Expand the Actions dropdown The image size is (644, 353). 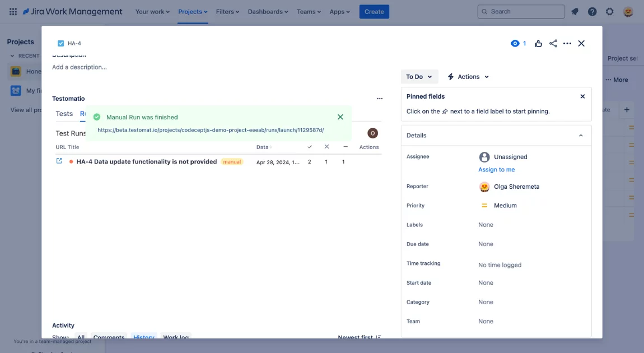469,77
